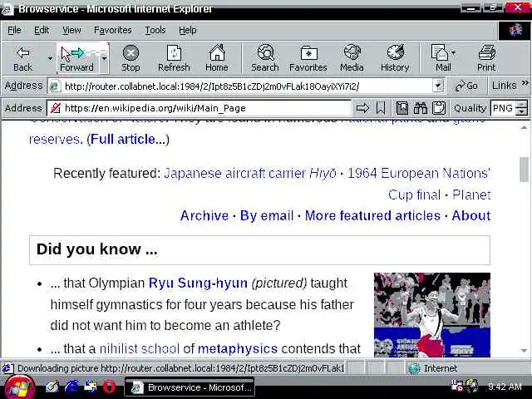Go to the Home page
Screen dimensions: 532x399
click(x=217, y=59)
